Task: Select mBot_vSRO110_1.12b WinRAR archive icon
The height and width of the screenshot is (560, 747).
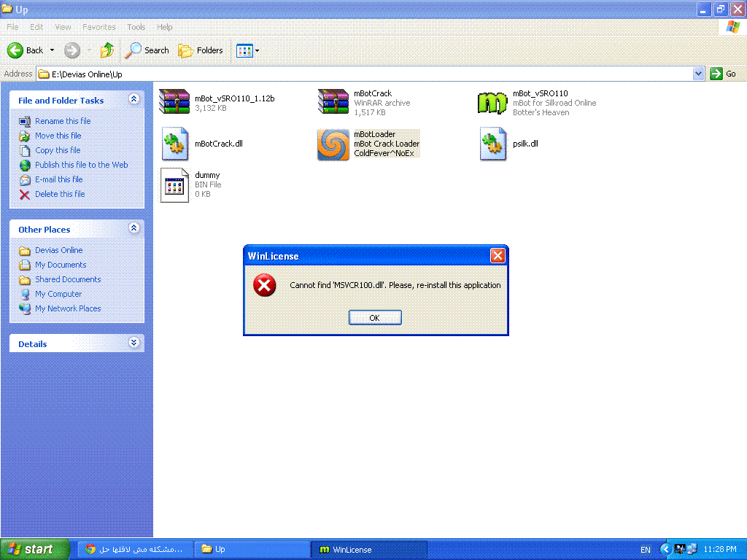Action: coord(174,102)
